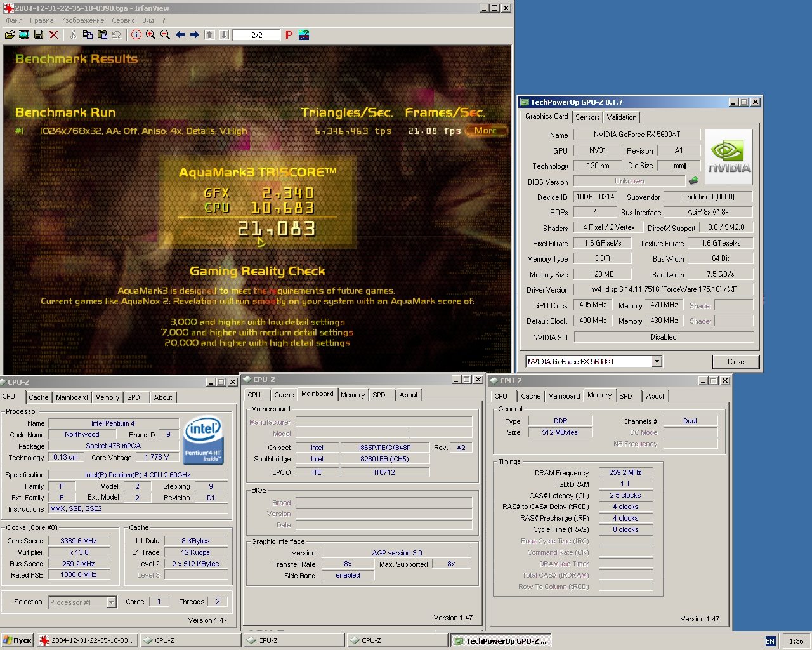The width and height of the screenshot is (812, 650).
Task: Open Cache tab in CPU-Z window showing Processor
Action: (38, 397)
